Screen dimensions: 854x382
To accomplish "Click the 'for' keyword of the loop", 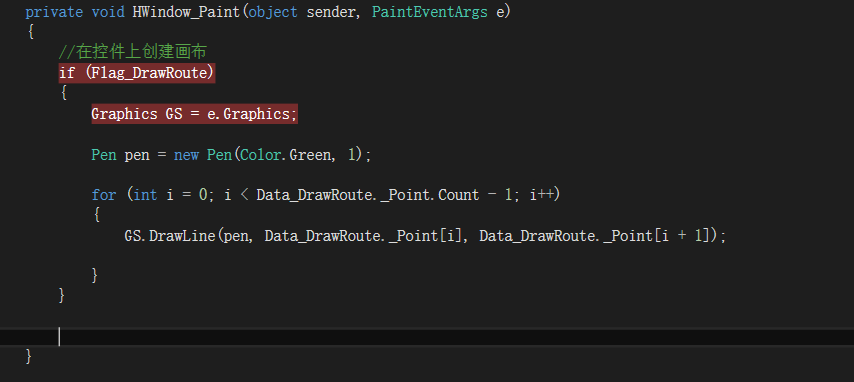I will pyautogui.click(x=103, y=195).
